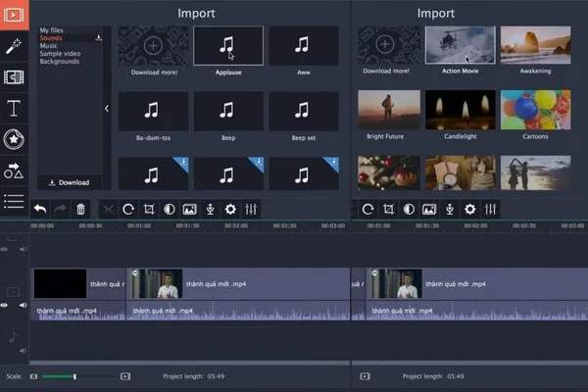Select the Action Movie helicopter thumbnail
This screenshot has height=392, width=588.
pos(461,45)
